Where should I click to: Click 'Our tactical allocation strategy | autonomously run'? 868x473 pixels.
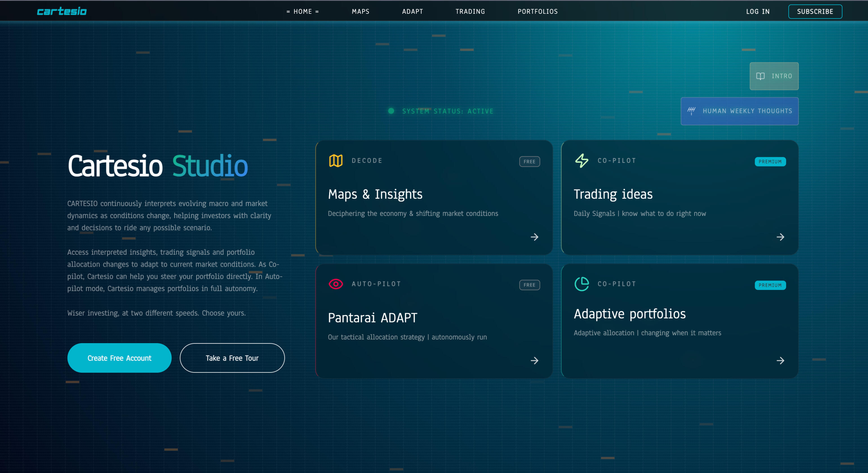(407, 337)
